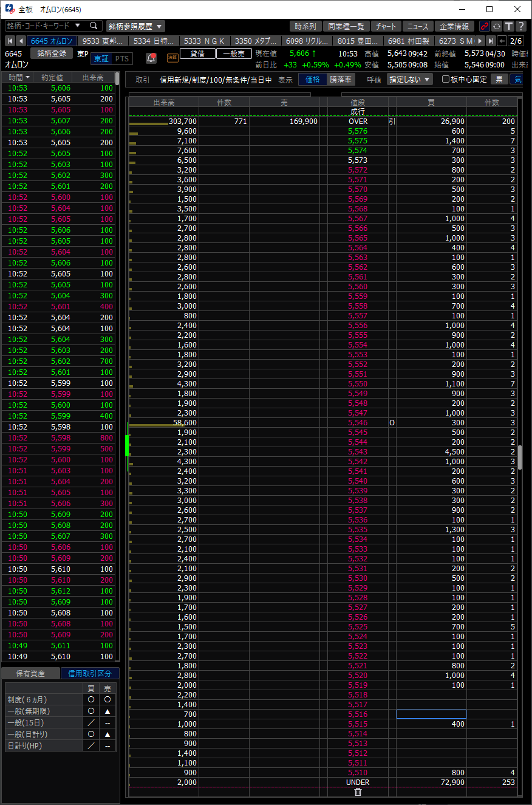
Task: Switch display to 騰落率
Action: tap(341, 79)
